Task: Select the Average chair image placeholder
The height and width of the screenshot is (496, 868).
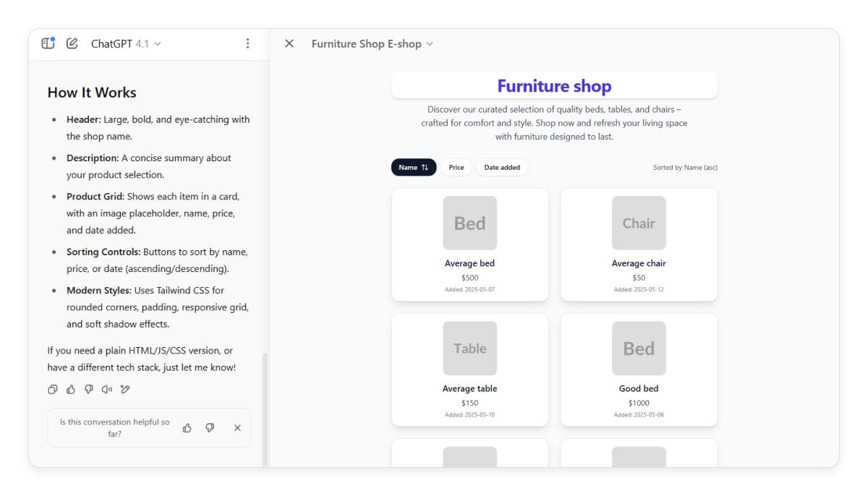Action: tap(639, 223)
